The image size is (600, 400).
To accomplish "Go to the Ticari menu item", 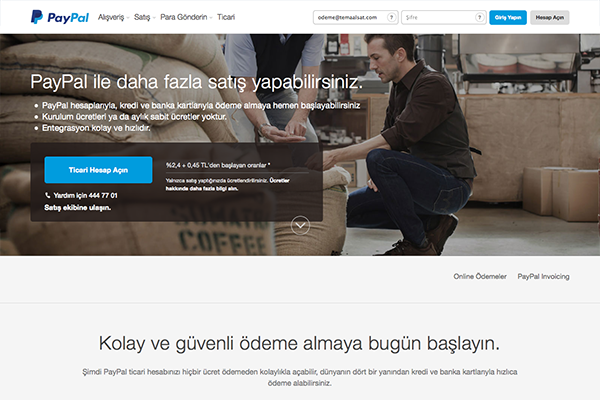I will 226,17.
